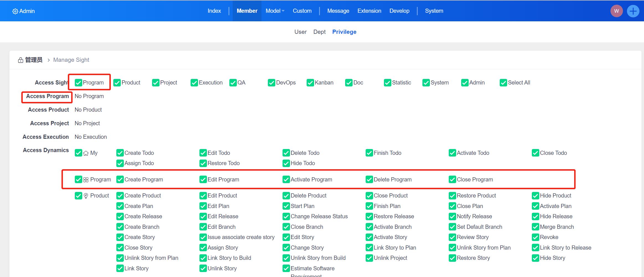644x277 pixels.
Task: Click the blue plus add icon
Action: tap(633, 11)
